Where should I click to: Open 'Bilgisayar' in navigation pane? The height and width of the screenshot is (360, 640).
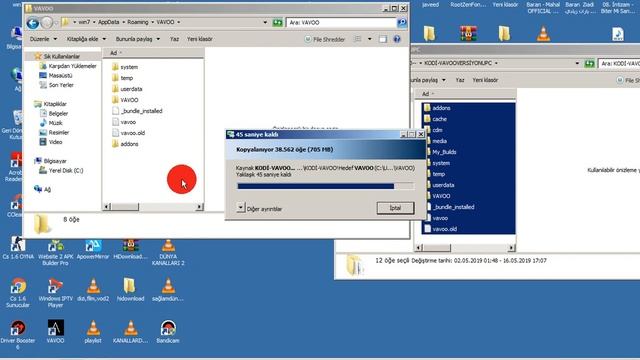50,161
